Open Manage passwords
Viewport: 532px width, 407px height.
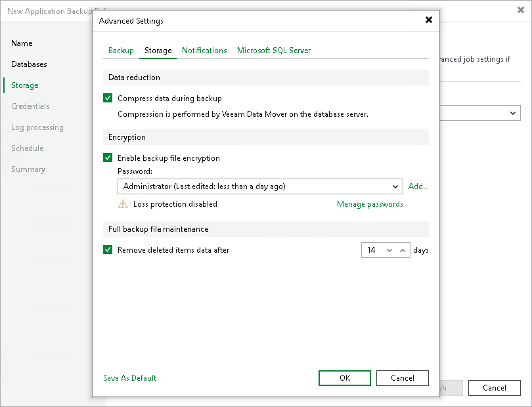click(x=370, y=204)
